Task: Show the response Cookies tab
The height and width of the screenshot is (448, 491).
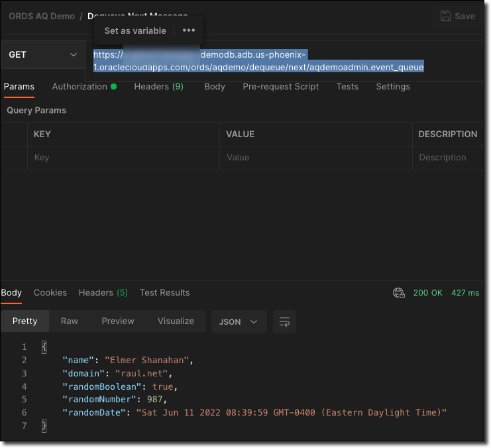Action: pyautogui.click(x=50, y=293)
